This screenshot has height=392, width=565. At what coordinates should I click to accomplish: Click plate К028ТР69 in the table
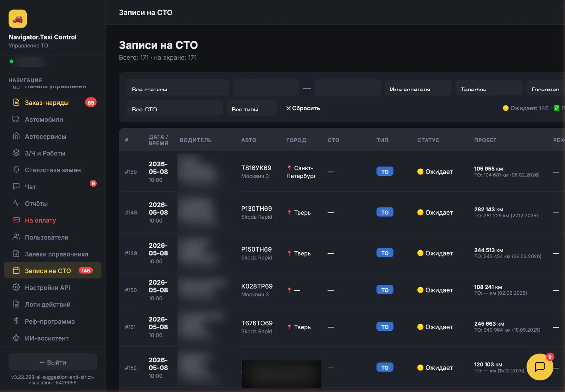(257, 286)
